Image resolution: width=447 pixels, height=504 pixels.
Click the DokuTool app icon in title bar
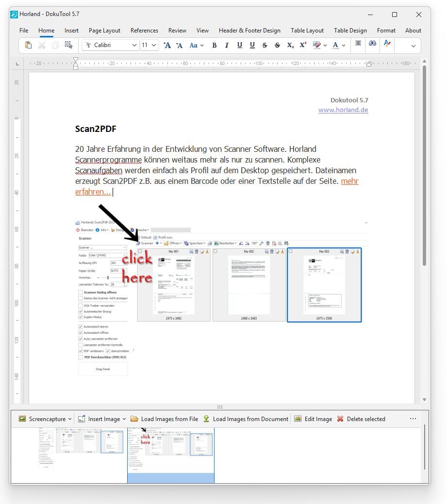pyautogui.click(x=14, y=15)
